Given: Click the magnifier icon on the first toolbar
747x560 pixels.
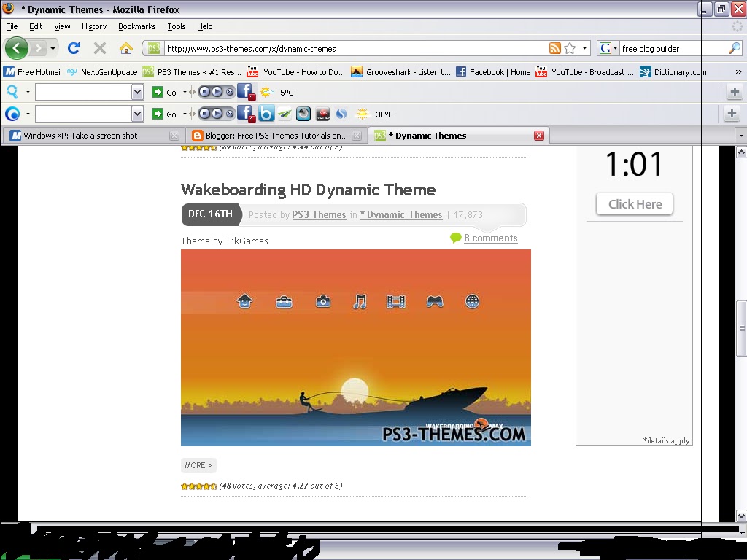Looking at the screenshot, I should (x=12, y=92).
